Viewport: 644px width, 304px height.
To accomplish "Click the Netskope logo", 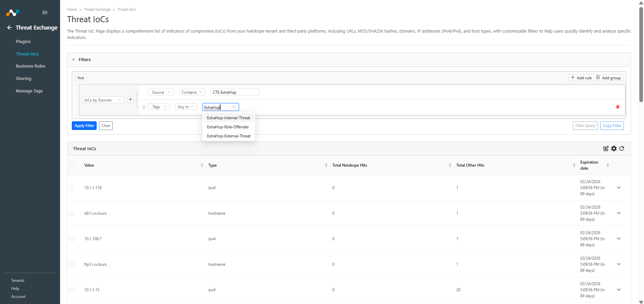I will pos(13,13).
